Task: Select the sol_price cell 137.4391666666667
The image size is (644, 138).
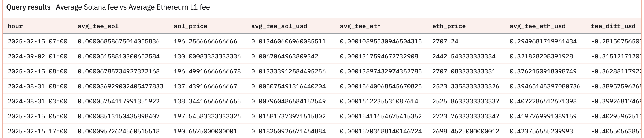Action: click(205, 86)
